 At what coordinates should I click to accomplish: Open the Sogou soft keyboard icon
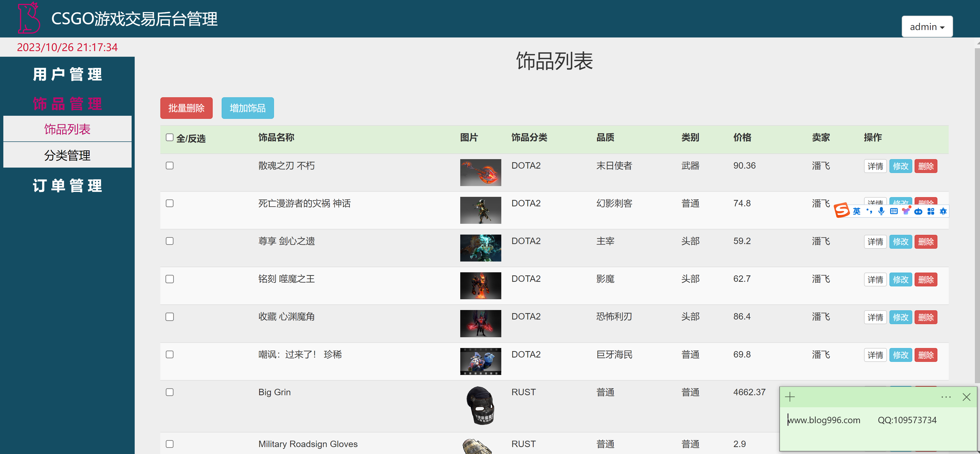coord(894,211)
